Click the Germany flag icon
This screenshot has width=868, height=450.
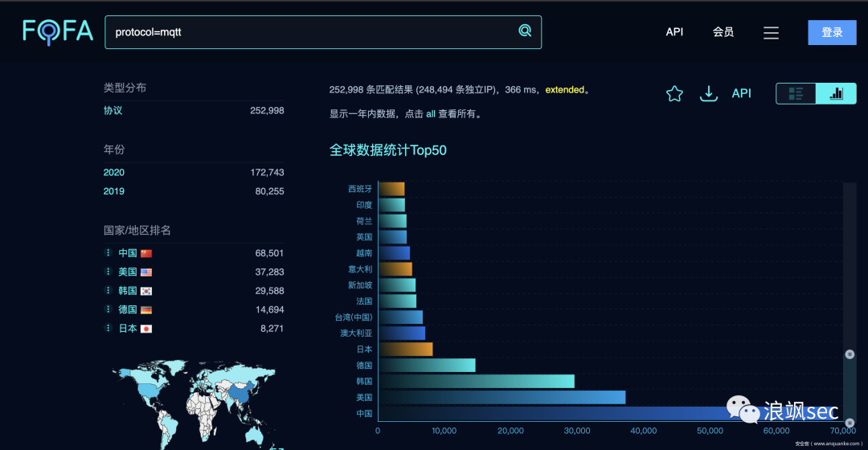click(x=146, y=310)
